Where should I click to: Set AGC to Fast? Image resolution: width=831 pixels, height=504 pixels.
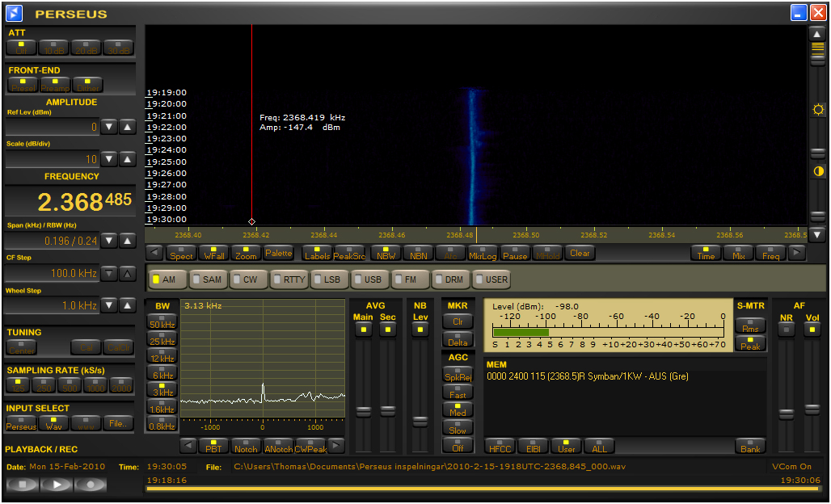pos(458,393)
